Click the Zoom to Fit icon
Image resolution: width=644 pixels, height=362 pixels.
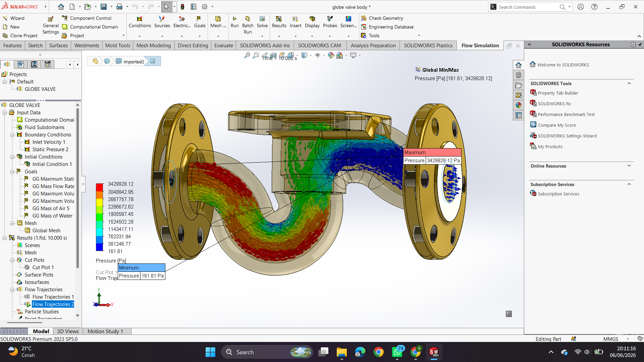[x=247, y=55]
